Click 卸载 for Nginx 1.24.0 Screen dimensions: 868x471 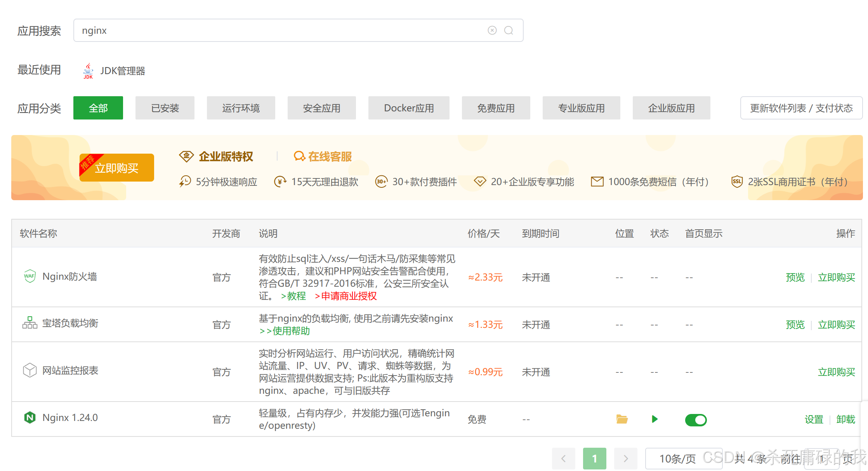[845, 419]
